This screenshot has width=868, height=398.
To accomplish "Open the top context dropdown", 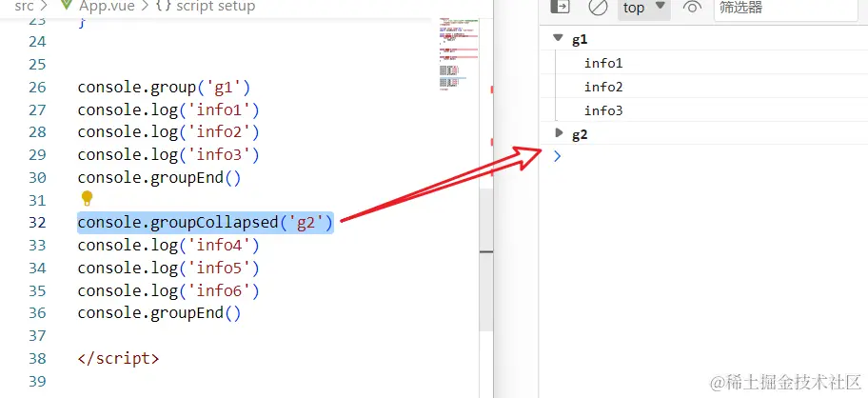I will point(643,8).
